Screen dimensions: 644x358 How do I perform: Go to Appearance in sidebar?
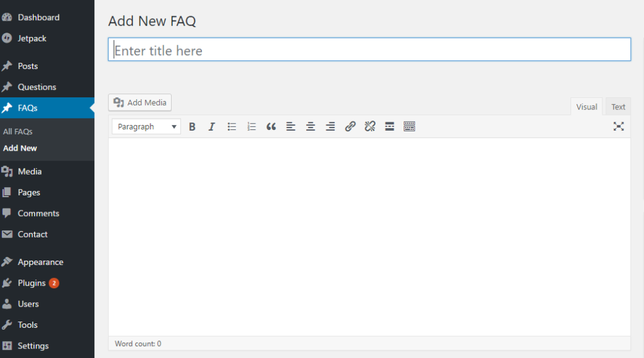click(x=40, y=262)
